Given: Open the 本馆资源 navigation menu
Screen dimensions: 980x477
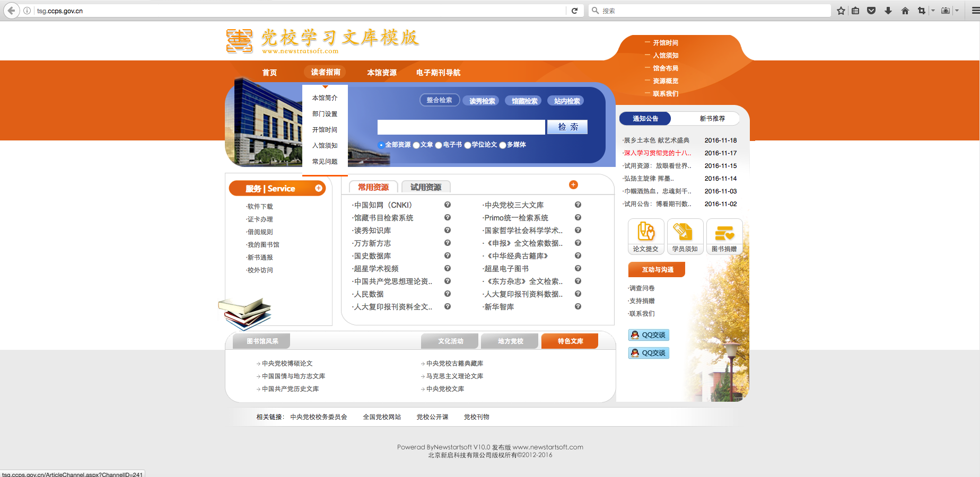Looking at the screenshot, I should (382, 73).
